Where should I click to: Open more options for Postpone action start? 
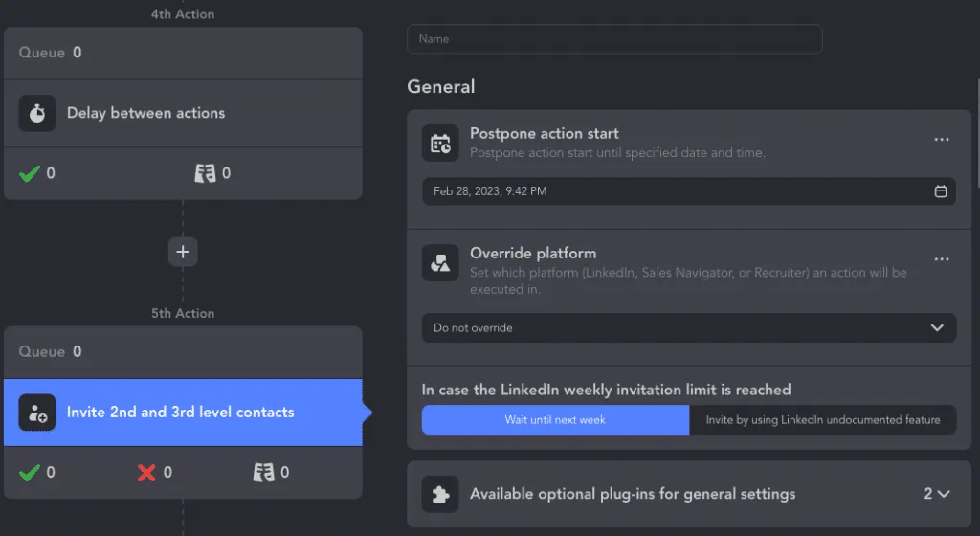click(942, 140)
